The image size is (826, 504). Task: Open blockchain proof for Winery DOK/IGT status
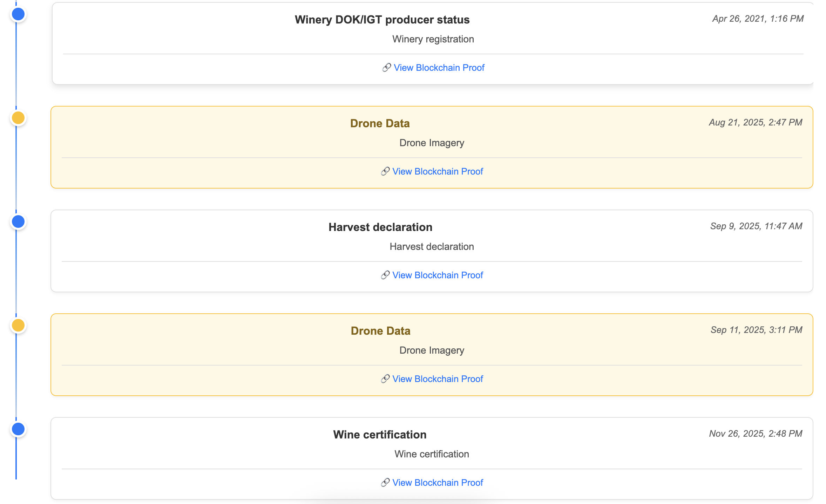(439, 68)
